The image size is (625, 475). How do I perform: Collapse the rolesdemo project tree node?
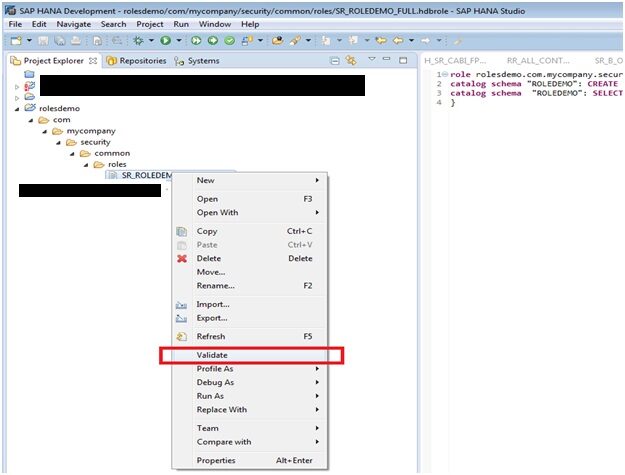17,107
